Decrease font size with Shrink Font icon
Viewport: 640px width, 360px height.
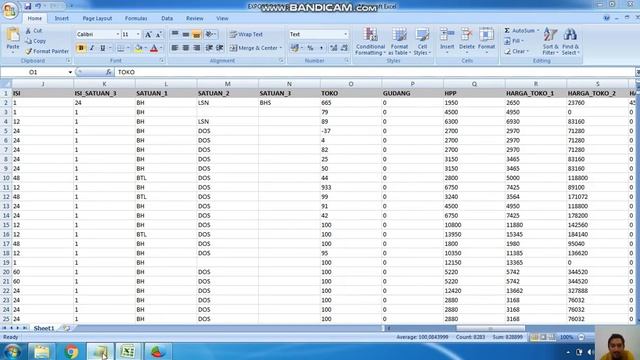(x=158, y=35)
